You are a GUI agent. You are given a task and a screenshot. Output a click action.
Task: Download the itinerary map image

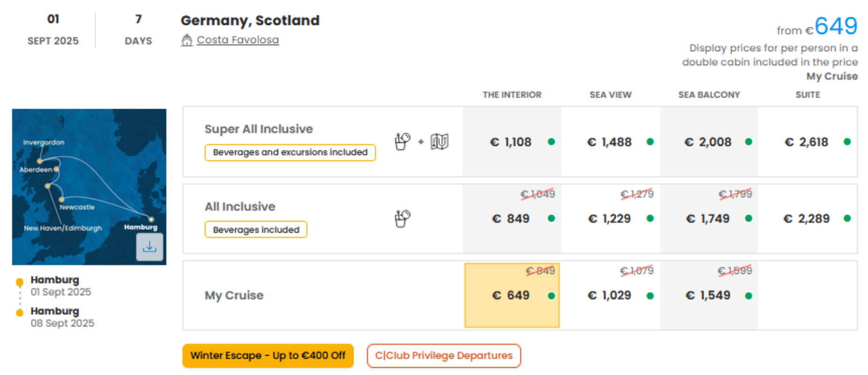(x=150, y=247)
